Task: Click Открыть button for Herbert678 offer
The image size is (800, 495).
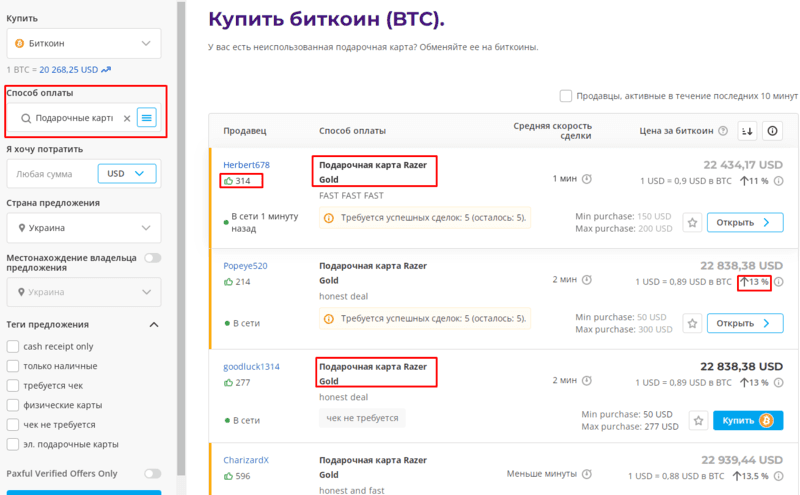Action: click(x=745, y=222)
